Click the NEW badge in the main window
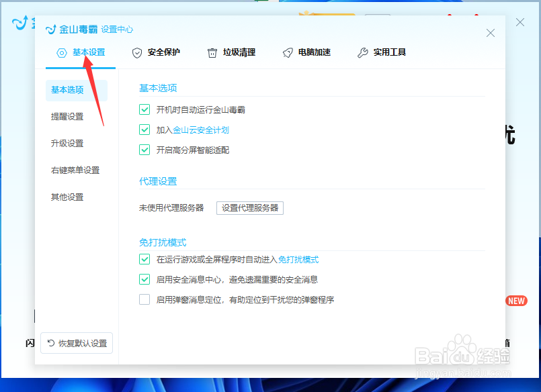Screen dimensions: 541x392 pos(516,301)
